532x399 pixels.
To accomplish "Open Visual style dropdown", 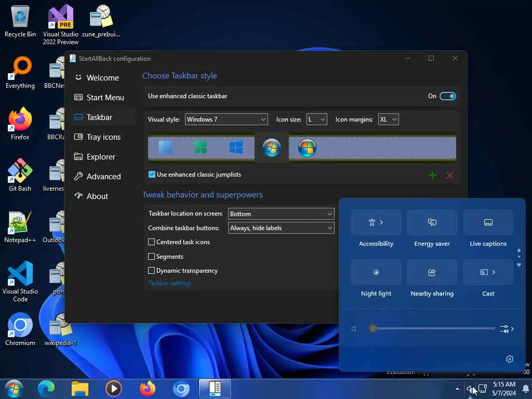I will [227, 119].
